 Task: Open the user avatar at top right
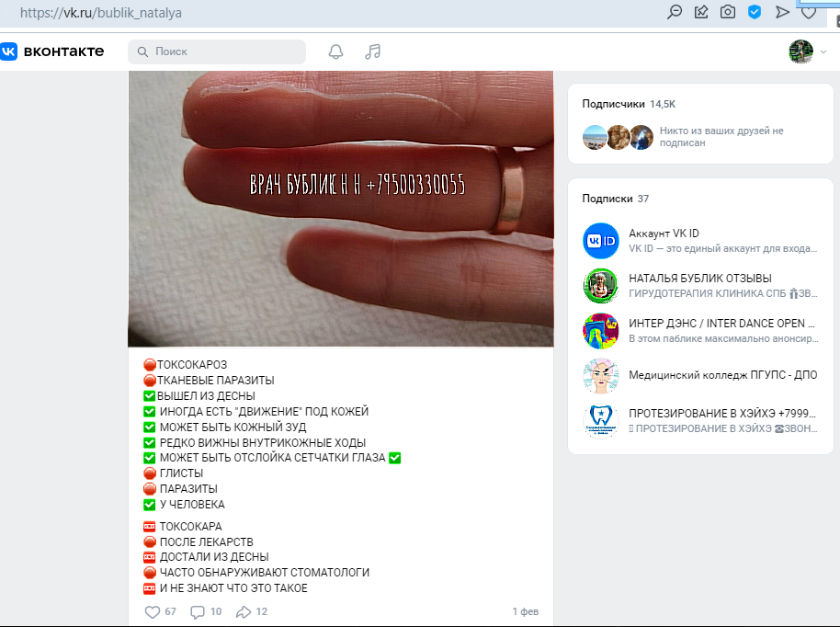coord(800,51)
